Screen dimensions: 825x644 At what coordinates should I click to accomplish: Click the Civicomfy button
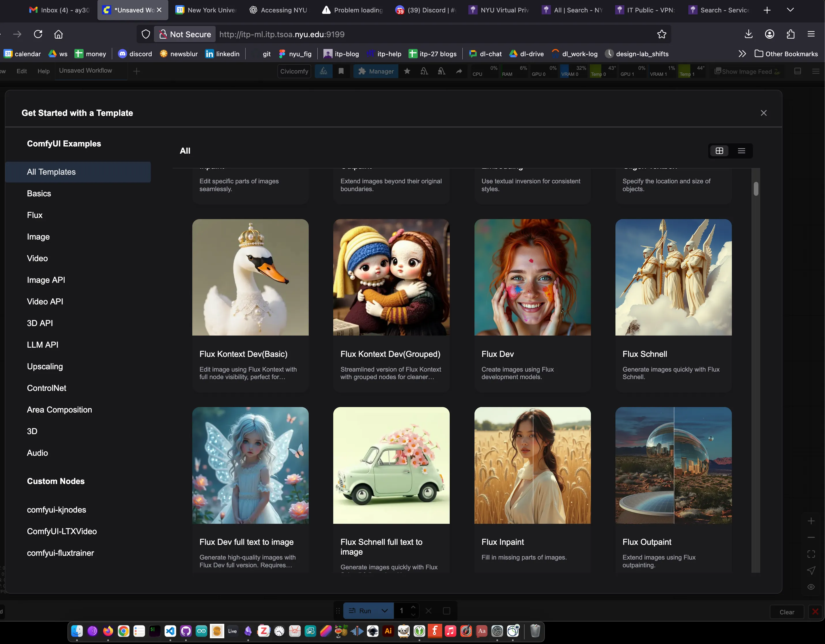click(x=294, y=71)
